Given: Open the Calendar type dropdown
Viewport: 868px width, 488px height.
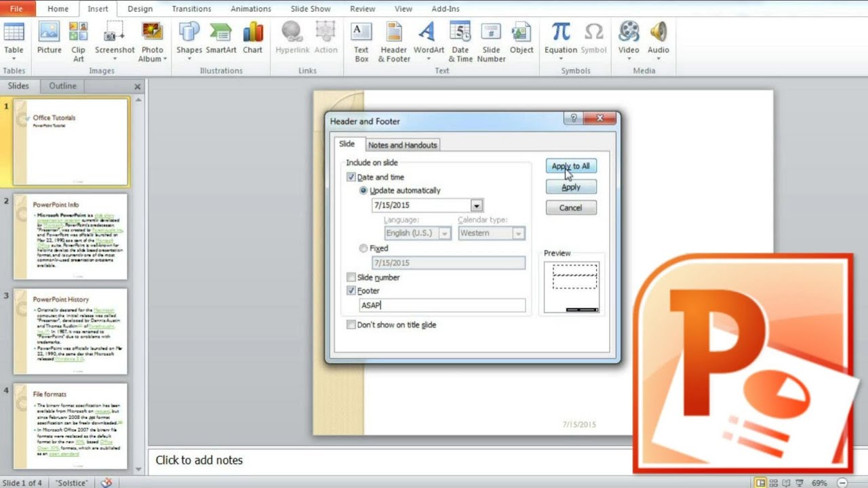Looking at the screenshot, I should point(518,233).
